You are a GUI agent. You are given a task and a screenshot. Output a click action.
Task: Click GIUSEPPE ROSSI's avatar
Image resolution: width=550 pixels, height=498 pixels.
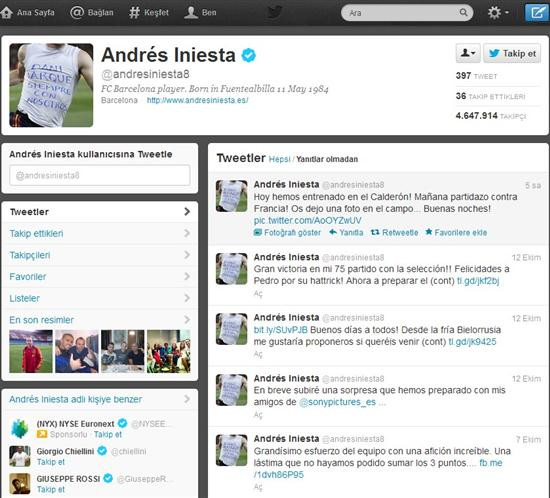point(20,484)
